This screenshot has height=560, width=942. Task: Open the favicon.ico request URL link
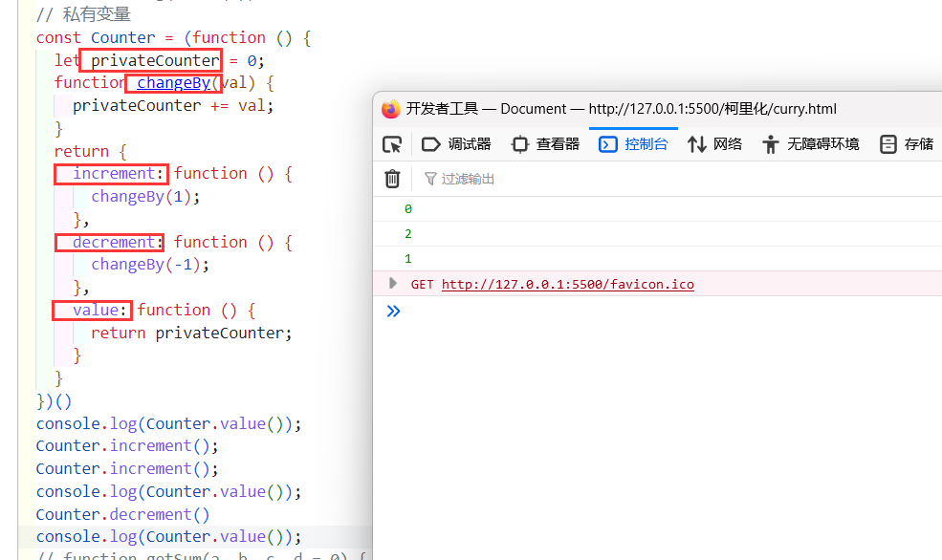568,285
